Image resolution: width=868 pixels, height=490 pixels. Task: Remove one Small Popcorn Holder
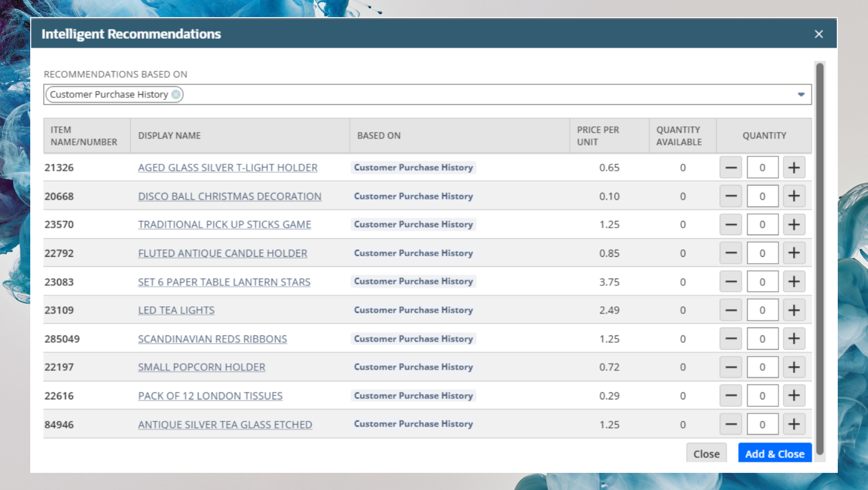click(731, 367)
